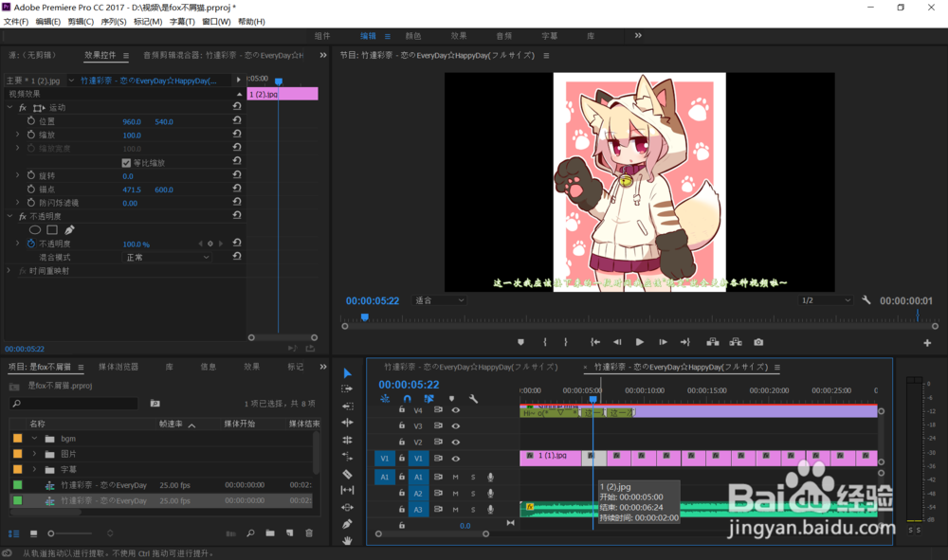This screenshot has width=948, height=560.
Task: Enable voice-over record on A3
Action: [490, 510]
